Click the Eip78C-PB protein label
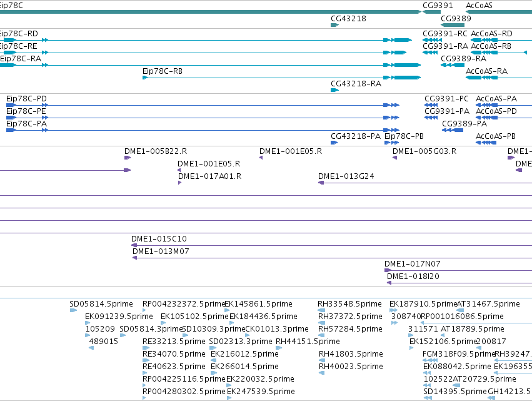This screenshot has width=532, height=401. [x=404, y=136]
